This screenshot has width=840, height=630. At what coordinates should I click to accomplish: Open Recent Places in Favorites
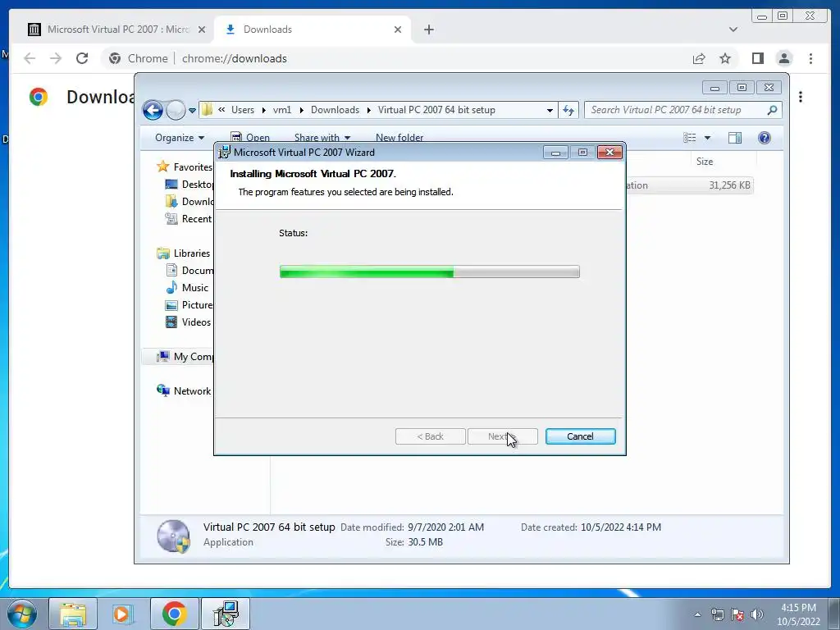click(189, 218)
